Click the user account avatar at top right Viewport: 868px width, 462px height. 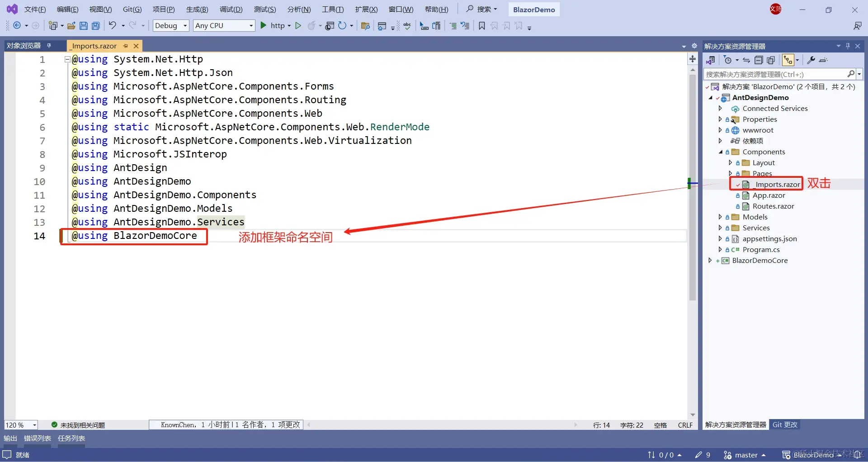pyautogui.click(x=776, y=9)
